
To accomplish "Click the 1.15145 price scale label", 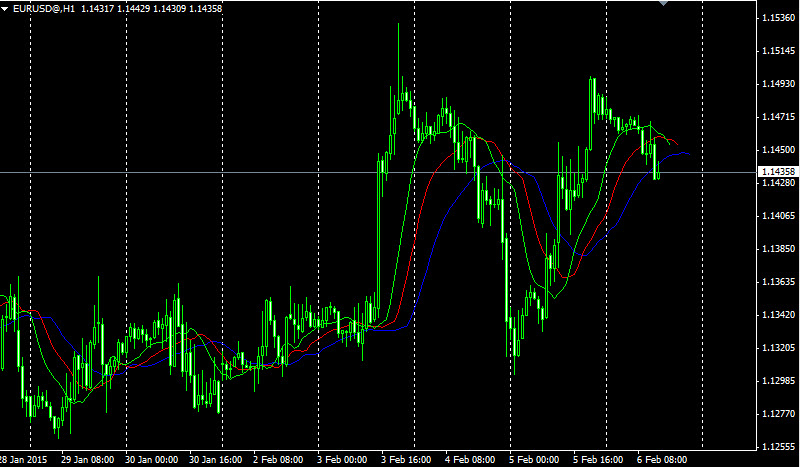I will [x=779, y=51].
